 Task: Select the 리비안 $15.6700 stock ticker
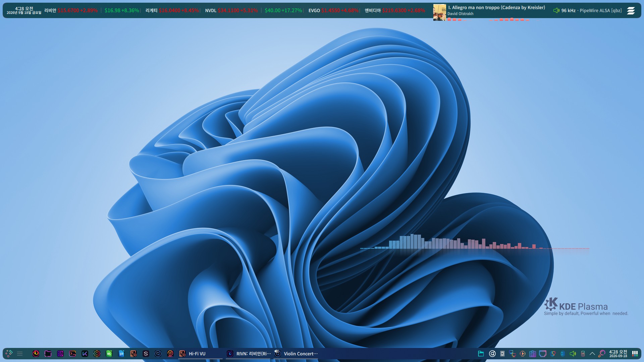click(x=71, y=10)
